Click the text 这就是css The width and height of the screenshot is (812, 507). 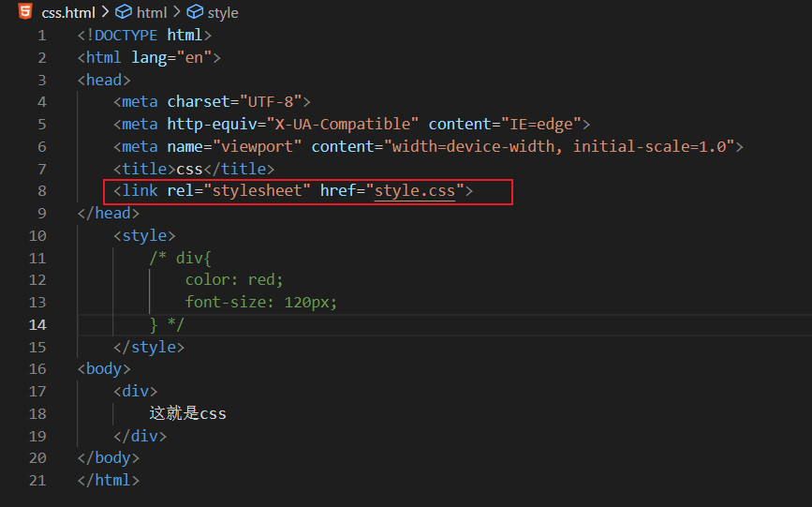[188, 413]
